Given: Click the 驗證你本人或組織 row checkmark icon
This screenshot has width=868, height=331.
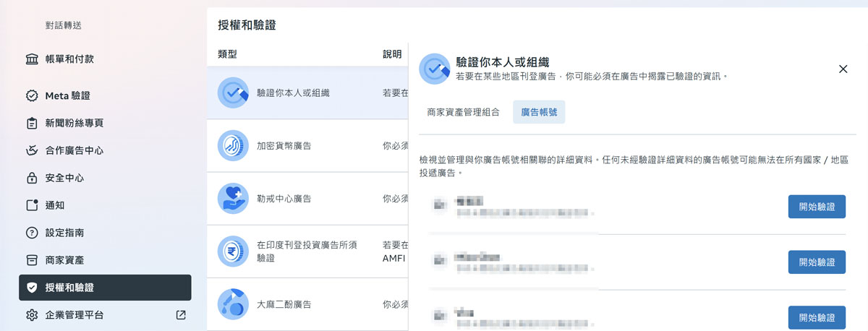Looking at the screenshot, I should pos(233,93).
